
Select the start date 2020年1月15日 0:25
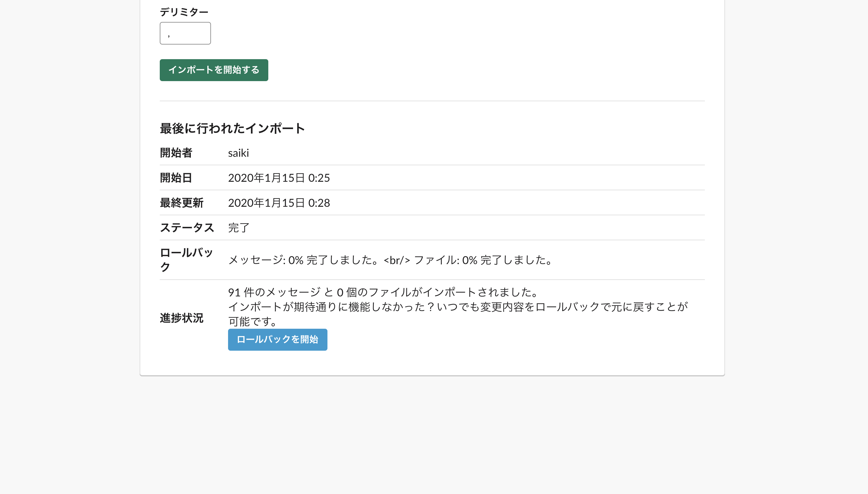[279, 177]
